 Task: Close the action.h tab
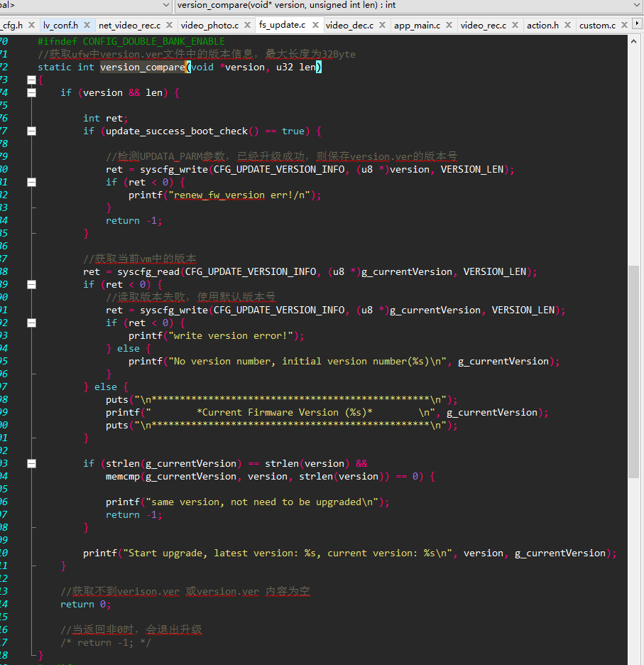pos(568,25)
